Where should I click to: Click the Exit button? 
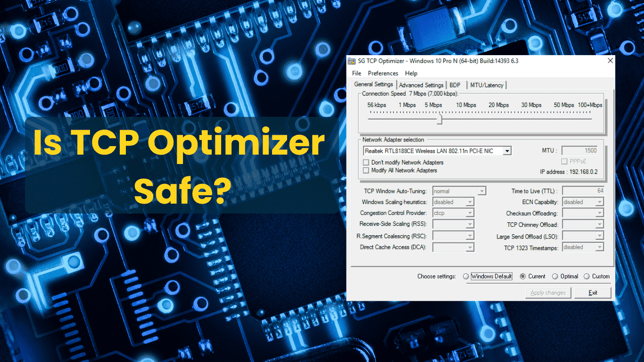click(x=593, y=292)
